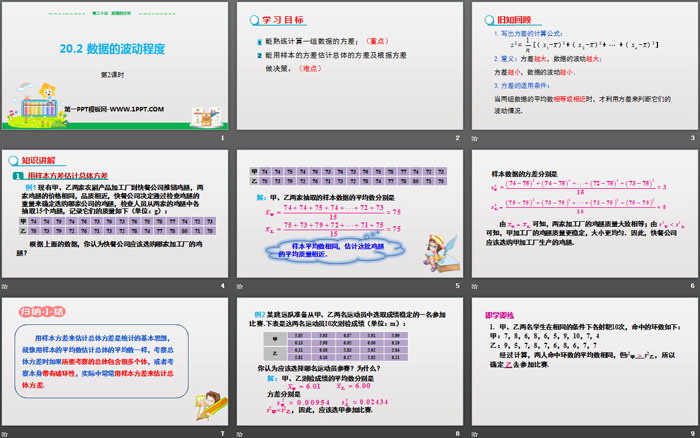Click the blue rounded summary box on slide 7
Viewport: 700px width, 438px height.
pyautogui.click(x=104, y=358)
